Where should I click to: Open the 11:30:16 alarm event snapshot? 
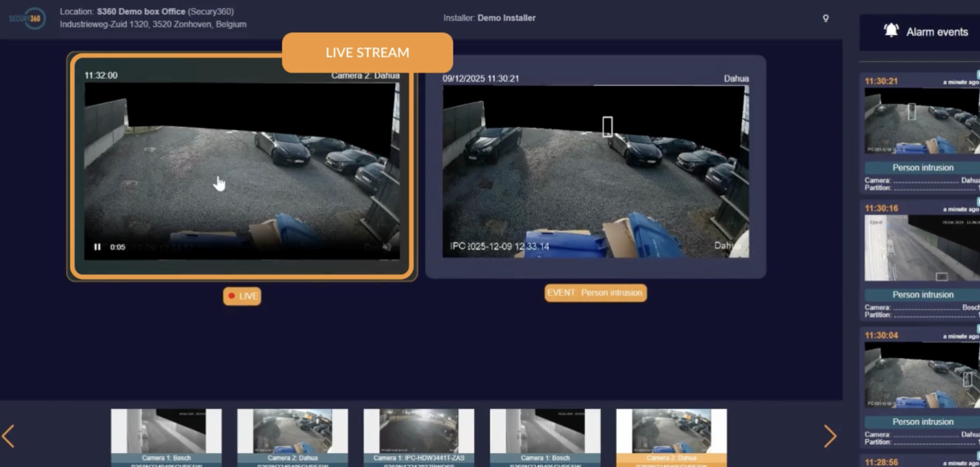click(922, 248)
